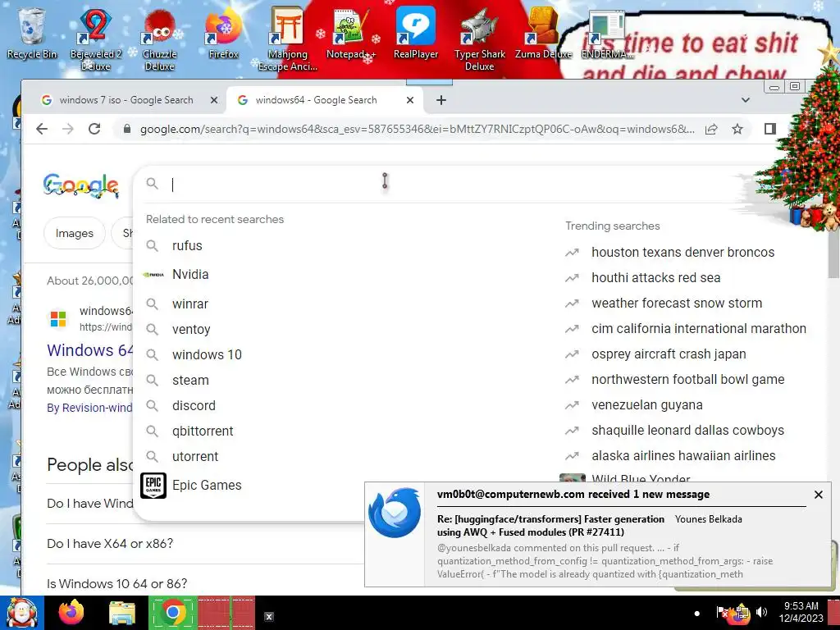The image size is (840, 630).
Task: Focus the Google search input field
Action: [450, 185]
